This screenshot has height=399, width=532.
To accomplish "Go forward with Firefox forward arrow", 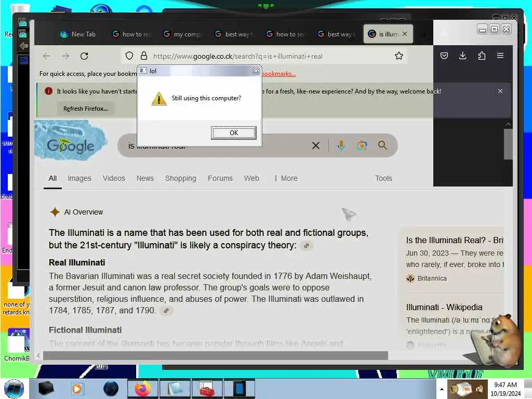I will coord(65,56).
